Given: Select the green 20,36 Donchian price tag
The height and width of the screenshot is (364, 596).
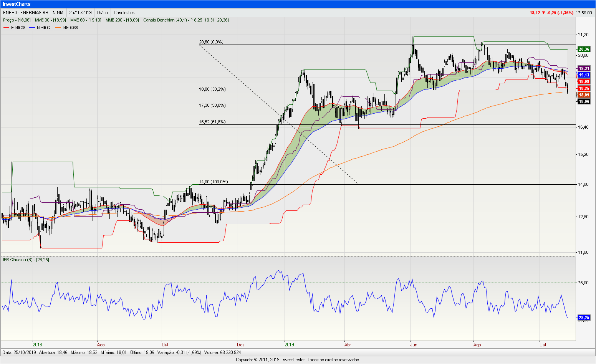Looking at the screenshot, I should click(584, 49).
